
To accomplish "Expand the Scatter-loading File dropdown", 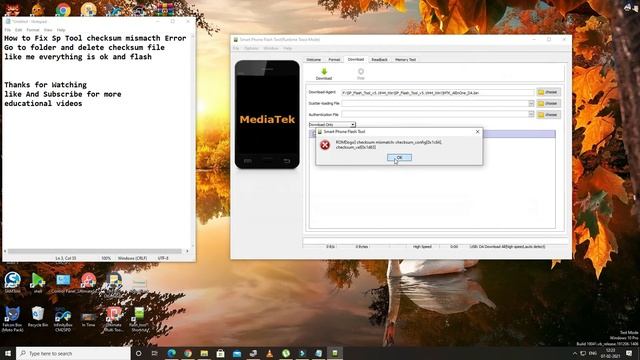I will click(531, 104).
